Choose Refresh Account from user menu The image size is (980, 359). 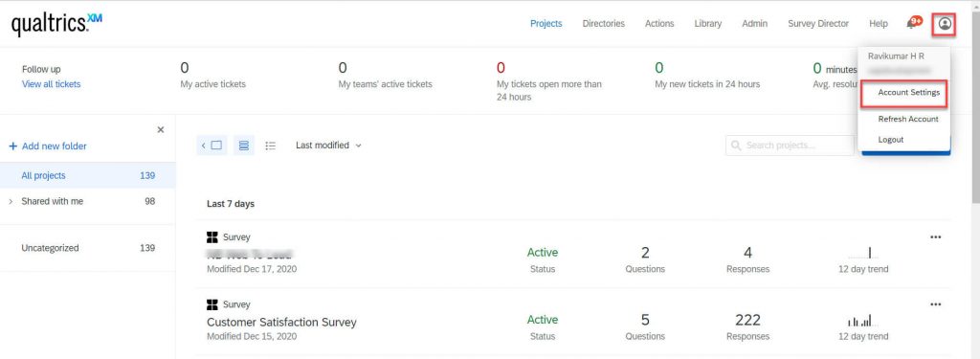tap(908, 119)
